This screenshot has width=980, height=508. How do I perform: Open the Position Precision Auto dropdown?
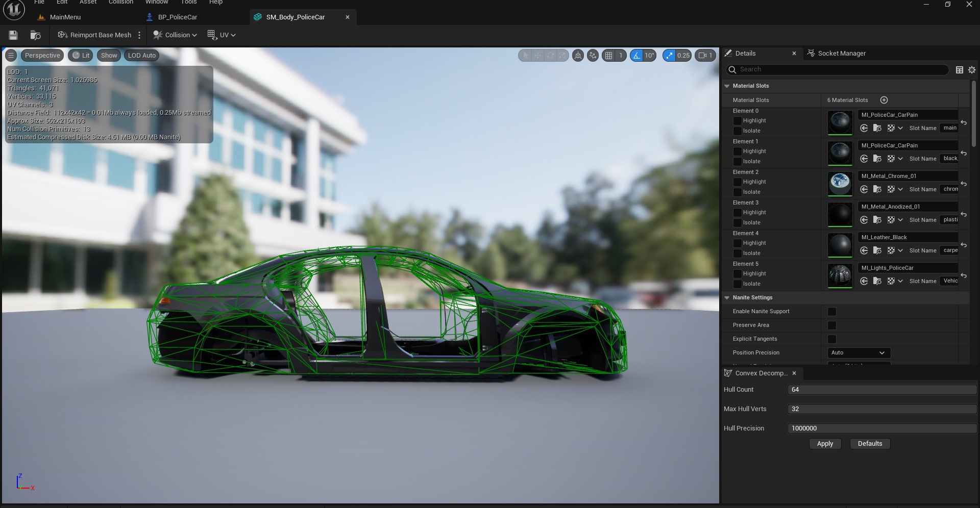(859, 353)
